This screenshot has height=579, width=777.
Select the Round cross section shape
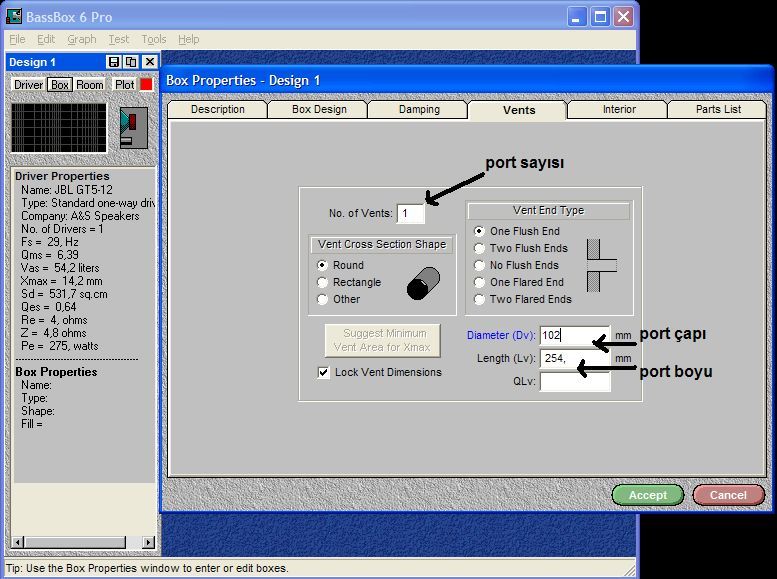tap(322, 265)
